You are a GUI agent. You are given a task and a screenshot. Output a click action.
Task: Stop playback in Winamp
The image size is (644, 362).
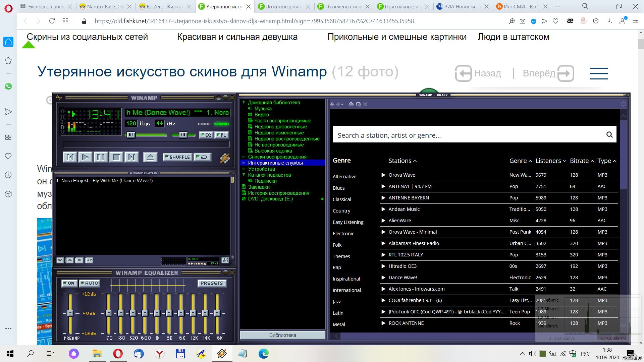pyautogui.click(x=116, y=157)
